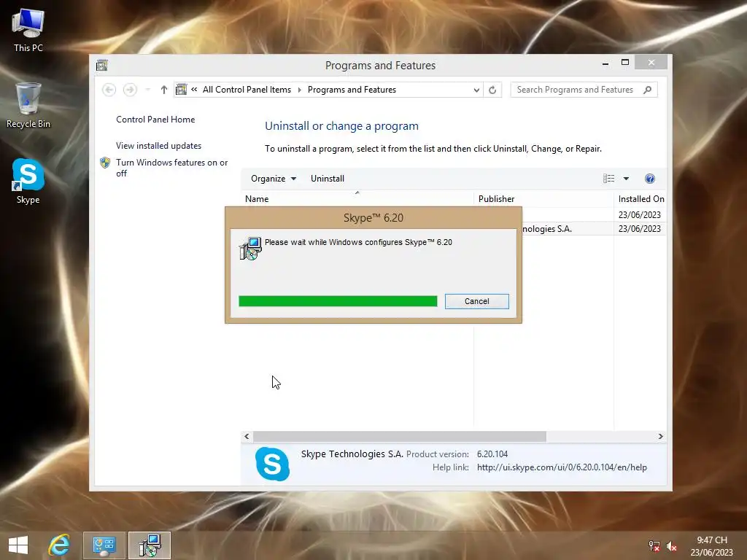Open the Organize dropdown menu
Screen dimensions: 747x560
point(274,179)
